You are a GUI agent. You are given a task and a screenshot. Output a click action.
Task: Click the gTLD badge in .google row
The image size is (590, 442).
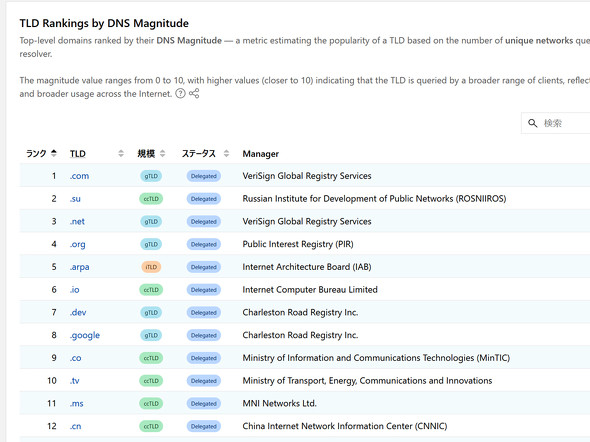tap(151, 335)
